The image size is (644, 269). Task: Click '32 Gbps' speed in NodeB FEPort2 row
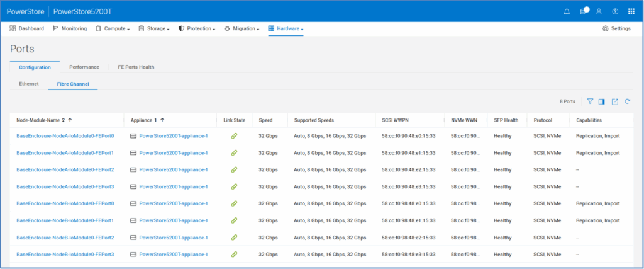[x=268, y=238]
